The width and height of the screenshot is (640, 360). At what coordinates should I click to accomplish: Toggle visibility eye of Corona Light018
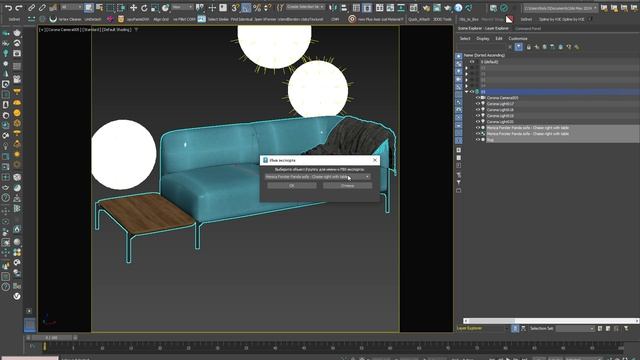[x=478, y=110]
